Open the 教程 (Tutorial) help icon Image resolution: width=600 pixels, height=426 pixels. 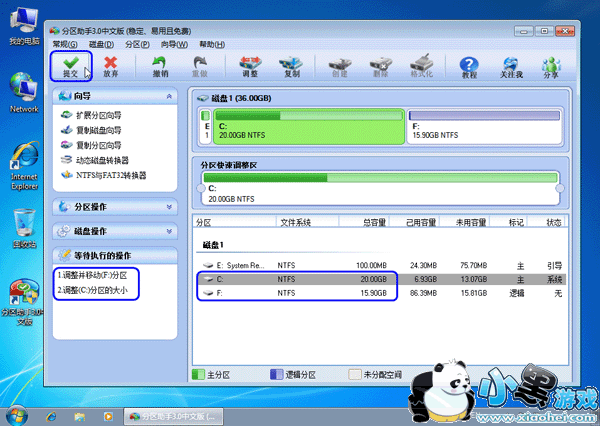point(469,67)
